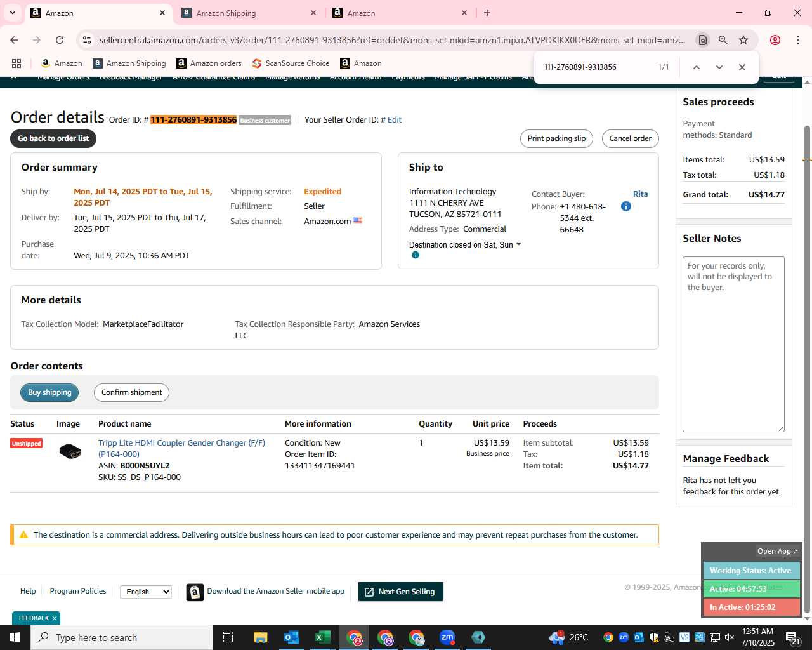This screenshot has width=812, height=650.
Task: Open the tab search dropdown arrow
Action: point(12,13)
